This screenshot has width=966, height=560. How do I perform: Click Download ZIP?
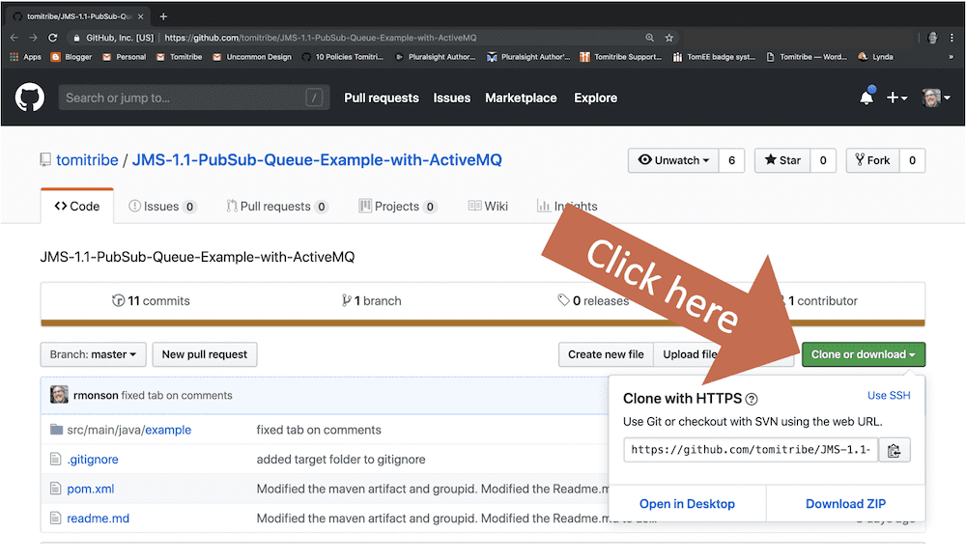[845, 504]
